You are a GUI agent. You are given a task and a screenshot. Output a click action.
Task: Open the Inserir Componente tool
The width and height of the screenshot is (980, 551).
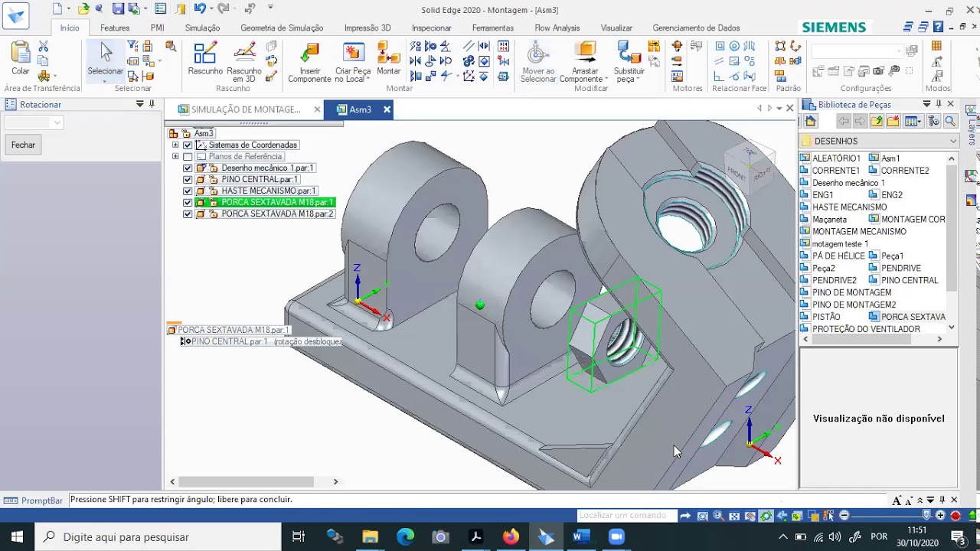[309, 61]
